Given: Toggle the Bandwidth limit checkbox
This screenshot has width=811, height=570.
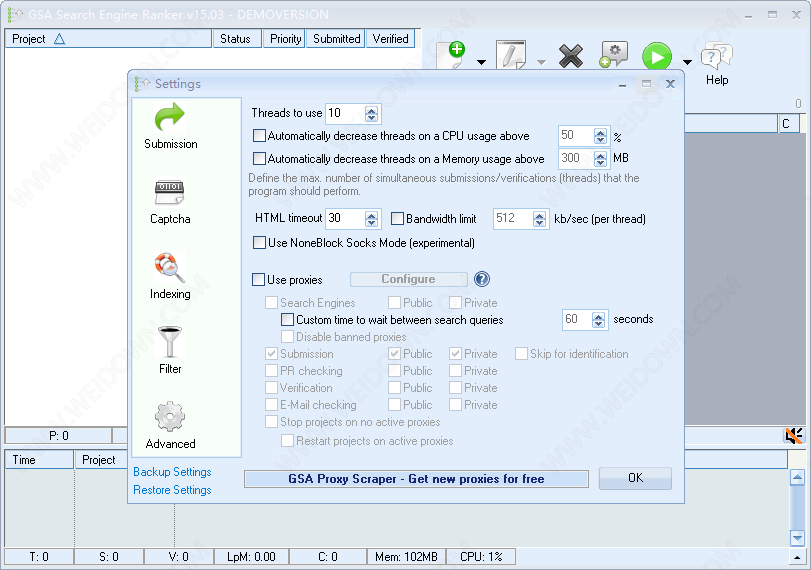Looking at the screenshot, I should coord(397,219).
